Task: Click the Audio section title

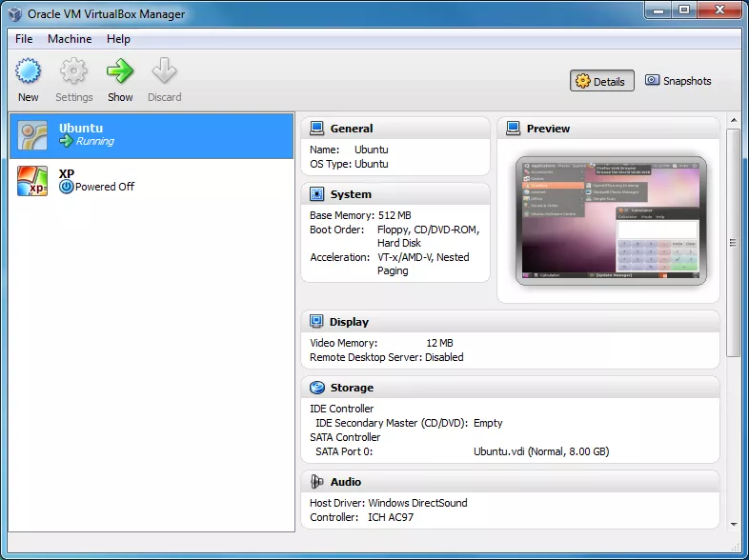Action: [x=346, y=482]
